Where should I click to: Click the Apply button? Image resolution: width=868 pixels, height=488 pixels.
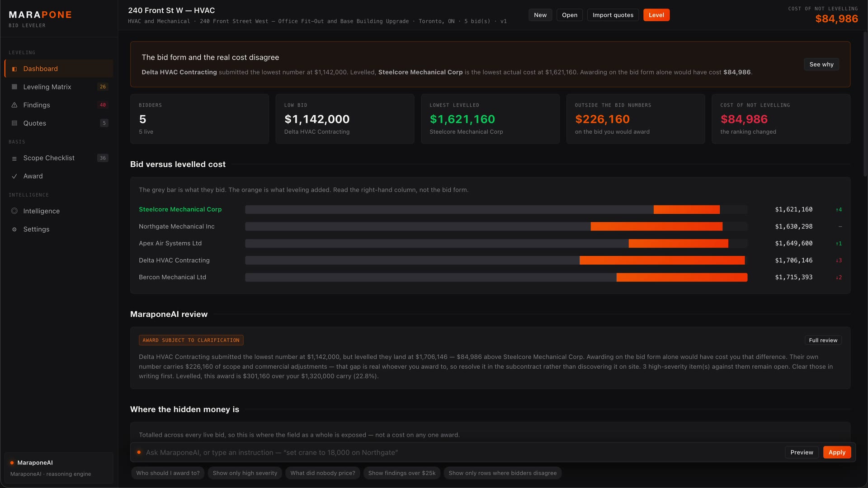(837, 452)
